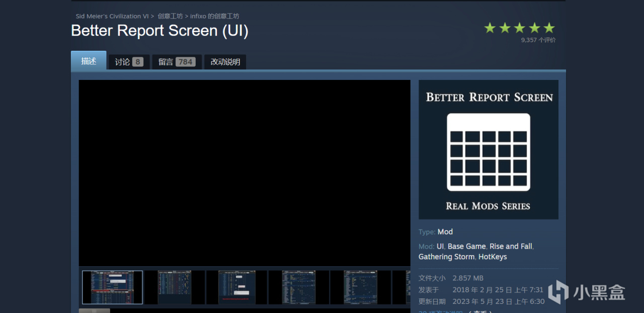Image resolution: width=644 pixels, height=313 pixels.
Task: Open the Gathering Storm tag
Action: click(x=446, y=257)
